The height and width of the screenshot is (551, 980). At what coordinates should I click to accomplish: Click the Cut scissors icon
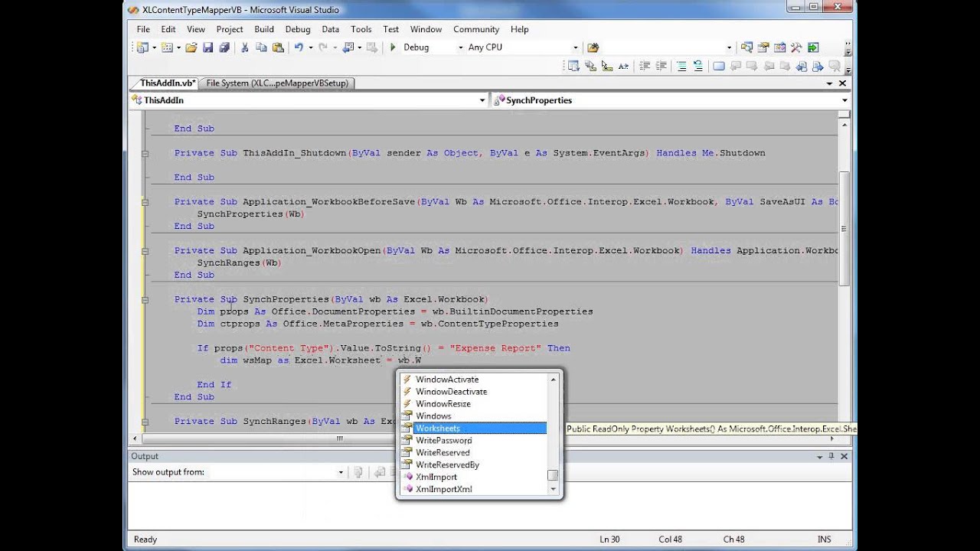(245, 47)
